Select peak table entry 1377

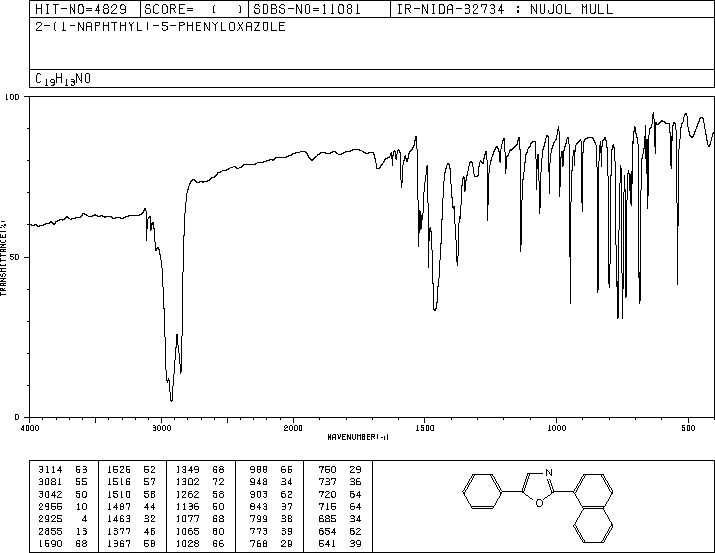[x=131, y=531]
